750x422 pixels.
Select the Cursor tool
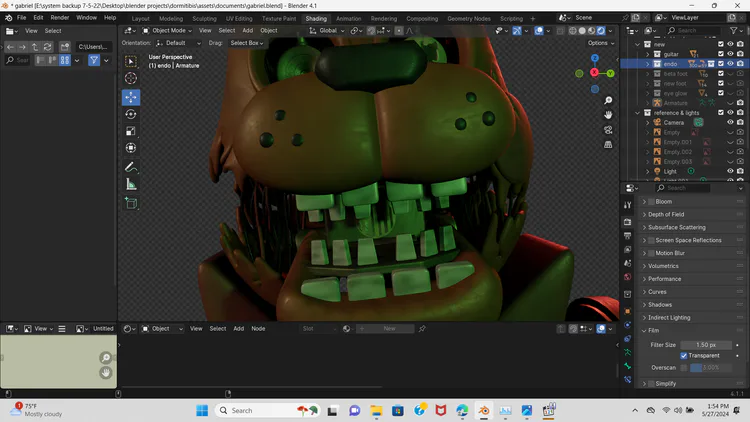pos(131,78)
